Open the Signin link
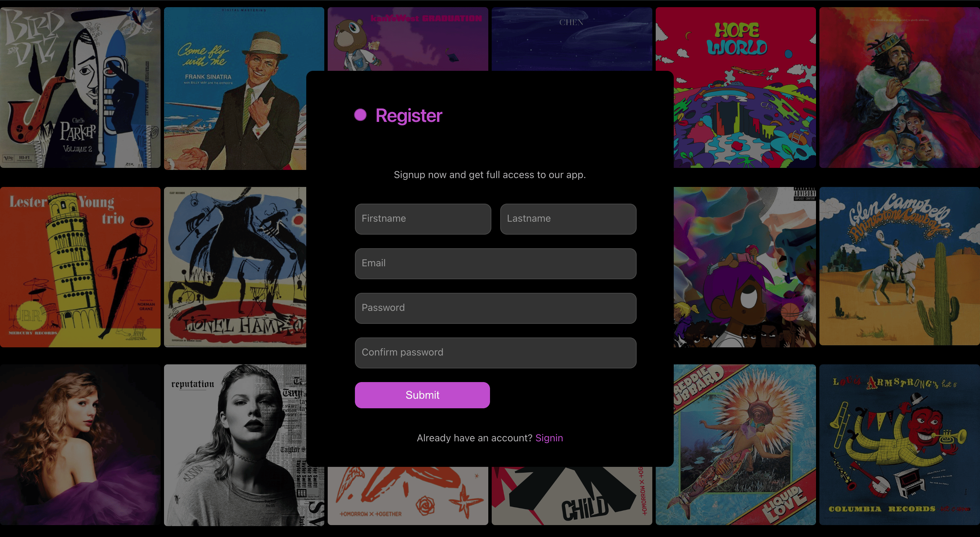Viewport: 980px width, 537px height. (x=549, y=438)
